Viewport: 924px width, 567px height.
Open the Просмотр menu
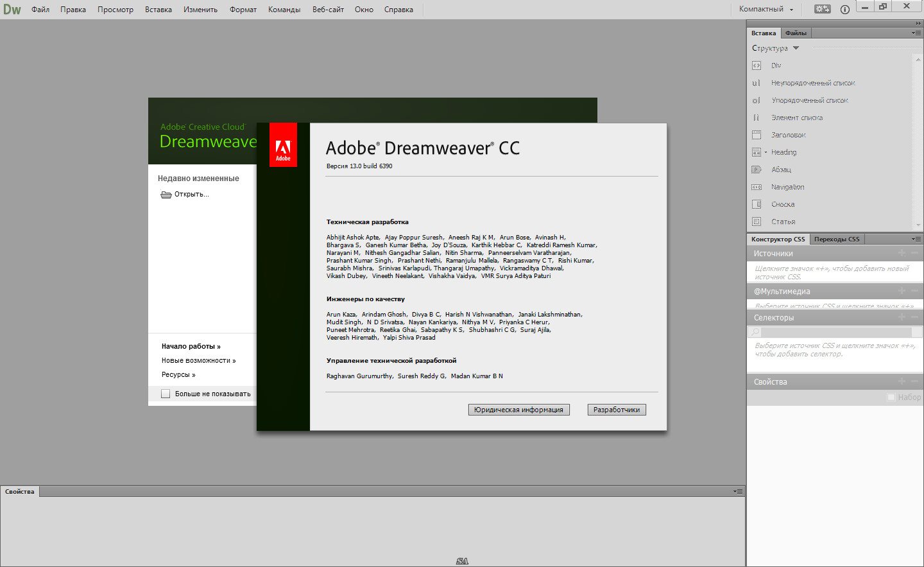click(x=116, y=10)
